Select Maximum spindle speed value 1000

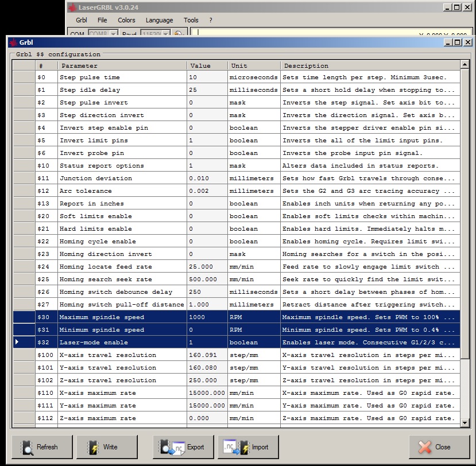[x=207, y=317]
